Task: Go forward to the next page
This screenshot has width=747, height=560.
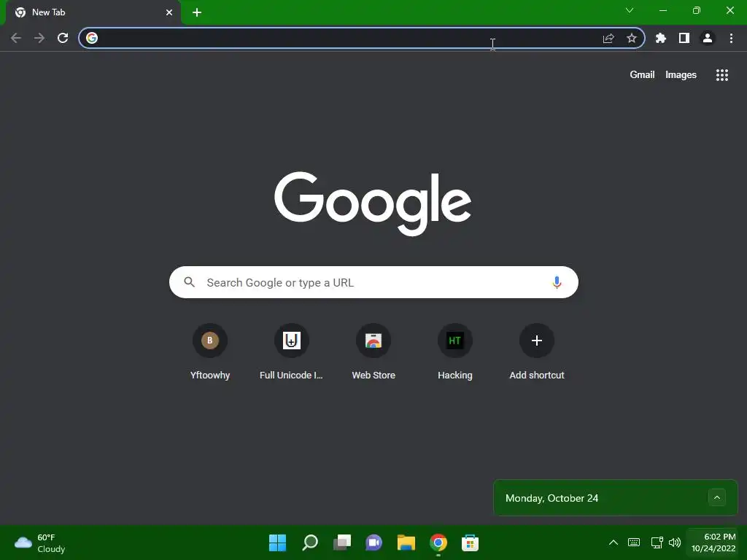Action: pos(39,38)
